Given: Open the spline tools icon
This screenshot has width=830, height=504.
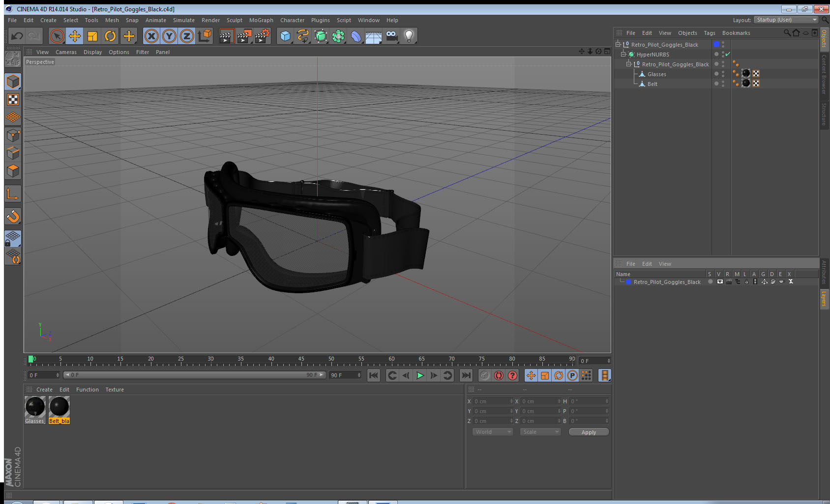Looking at the screenshot, I should (x=303, y=36).
